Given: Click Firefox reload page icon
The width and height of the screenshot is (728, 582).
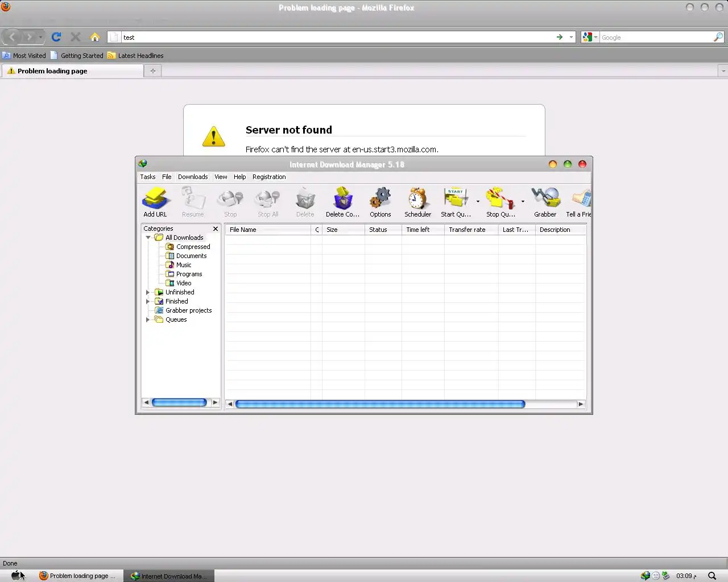Looking at the screenshot, I should [56, 37].
